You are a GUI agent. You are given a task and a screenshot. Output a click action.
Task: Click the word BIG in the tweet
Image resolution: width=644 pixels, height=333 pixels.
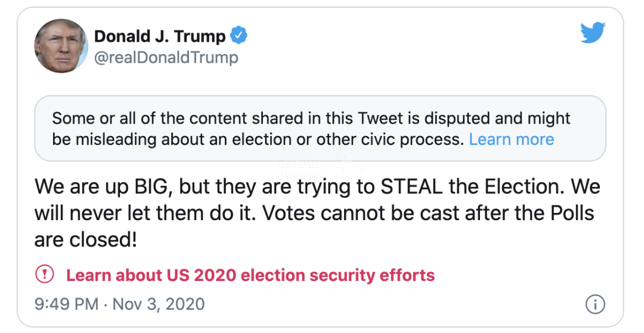(145, 186)
